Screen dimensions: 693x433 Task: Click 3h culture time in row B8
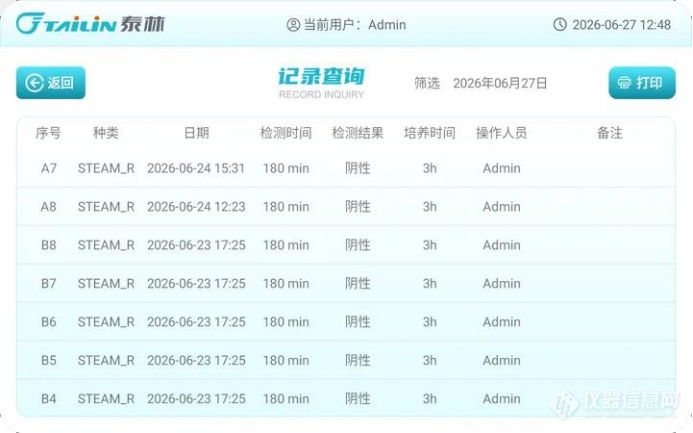pos(430,245)
